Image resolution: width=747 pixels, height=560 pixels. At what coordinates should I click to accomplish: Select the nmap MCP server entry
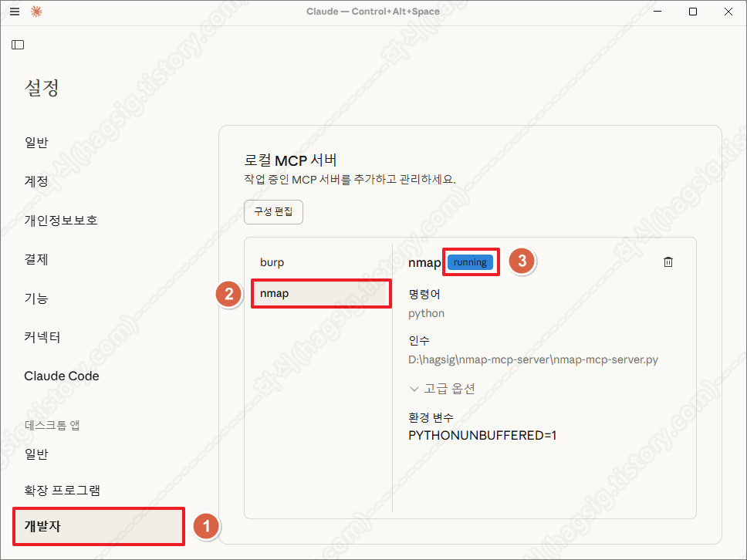pyautogui.click(x=319, y=293)
